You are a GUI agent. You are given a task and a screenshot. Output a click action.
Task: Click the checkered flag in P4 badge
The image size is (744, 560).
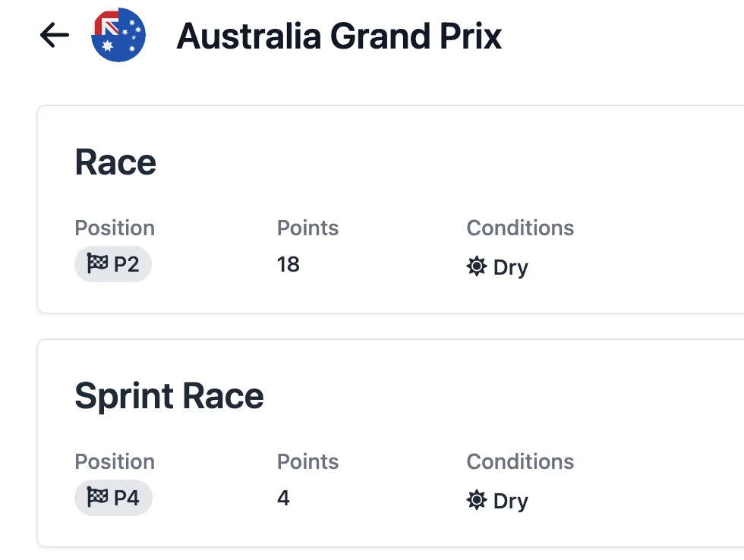[x=97, y=499]
